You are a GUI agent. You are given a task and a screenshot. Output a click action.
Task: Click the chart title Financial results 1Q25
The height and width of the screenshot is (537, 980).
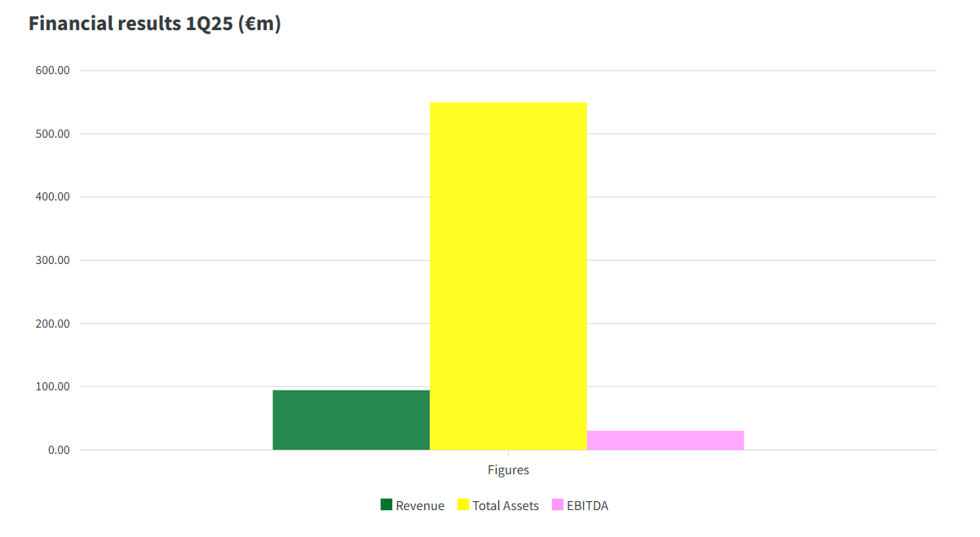(x=155, y=24)
